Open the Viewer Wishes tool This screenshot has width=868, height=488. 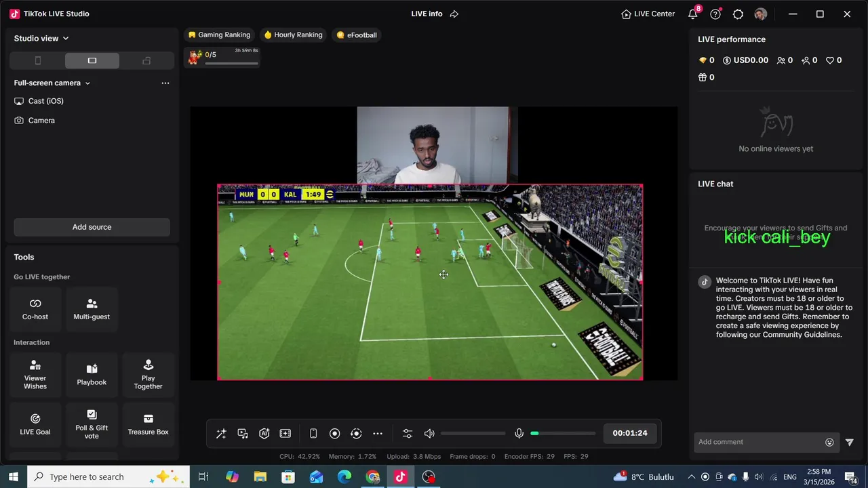pos(35,375)
